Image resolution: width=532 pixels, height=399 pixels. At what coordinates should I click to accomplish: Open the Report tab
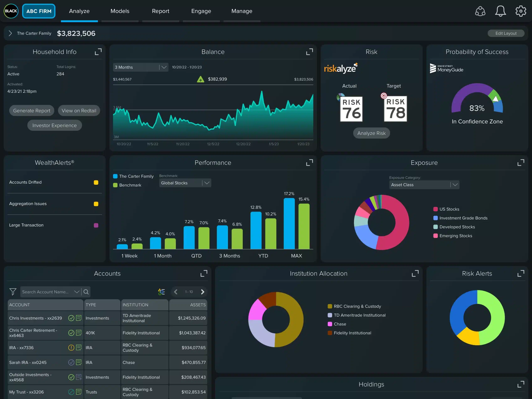tap(160, 11)
